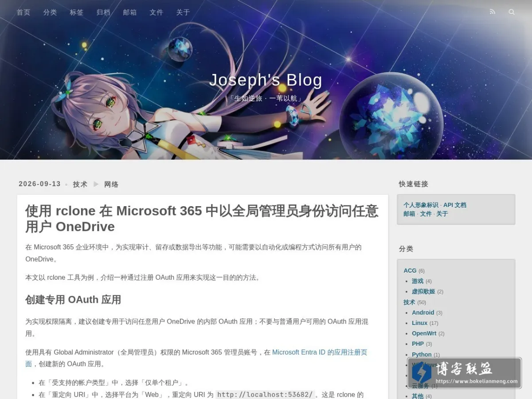Open 技术 category in sidebar list
Image resolution: width=532 pixels, height=399 pixels.
pos(409,302)
